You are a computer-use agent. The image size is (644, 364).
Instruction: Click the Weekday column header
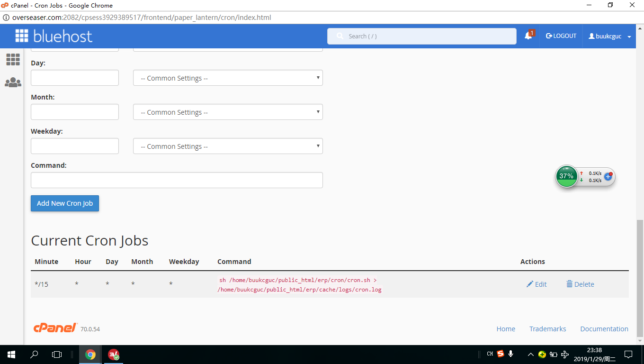coord(184,262)
